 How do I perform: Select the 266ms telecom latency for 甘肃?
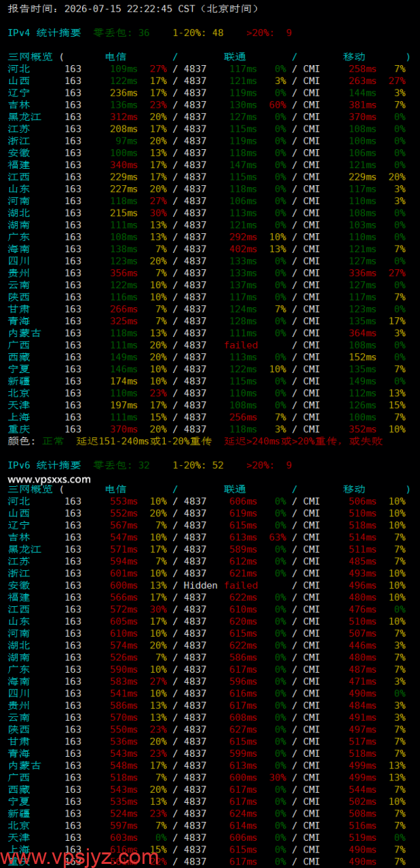(x=123, y=309)
